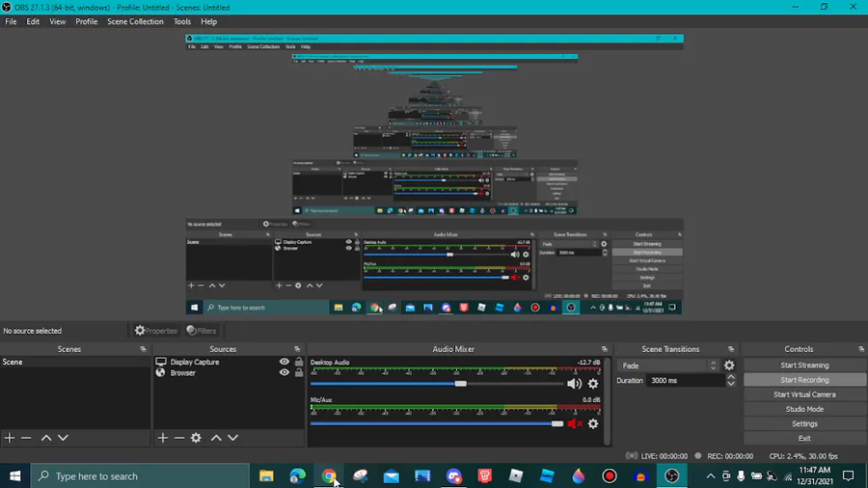Undock the Scene Transitions panel
The image size is (868, 488).
pyautogui.click(x=731, y=349)
